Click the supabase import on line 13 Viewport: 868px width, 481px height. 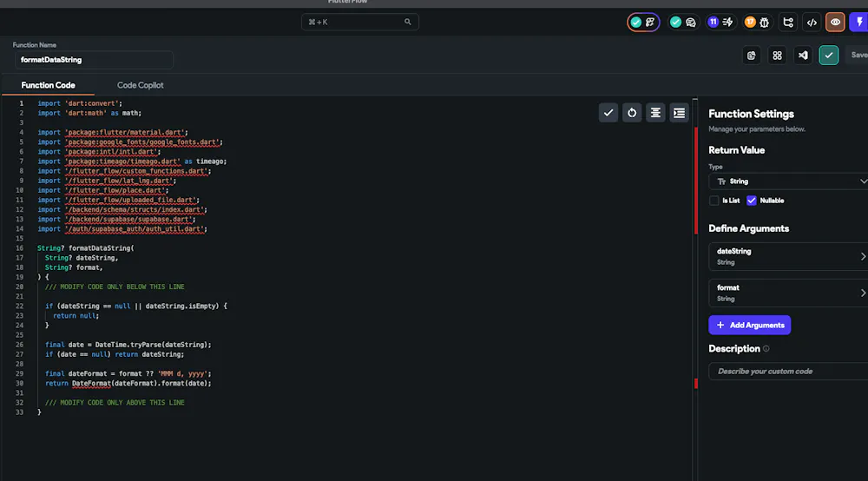pyautogui.click(x=116, y=219)
